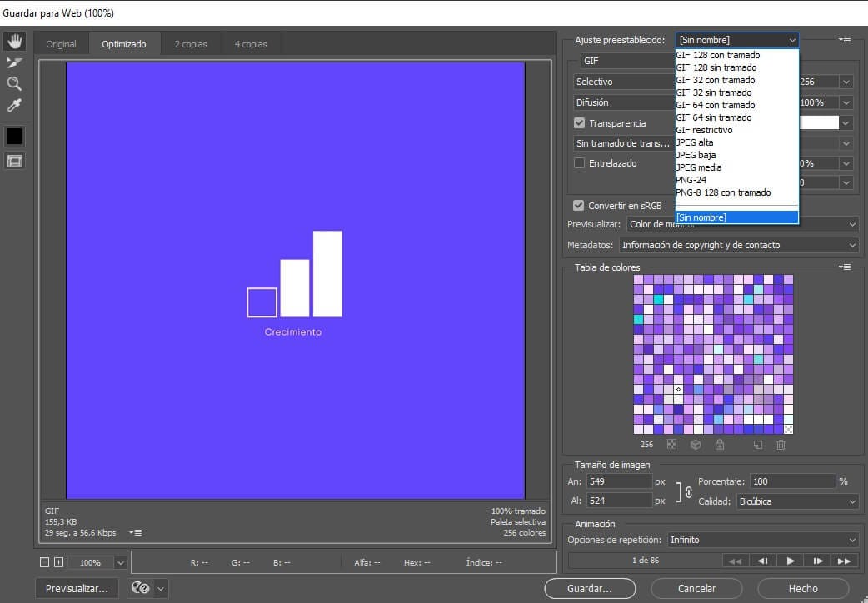Activate the Zoom magnifier tool

click(x=14, y=84)
